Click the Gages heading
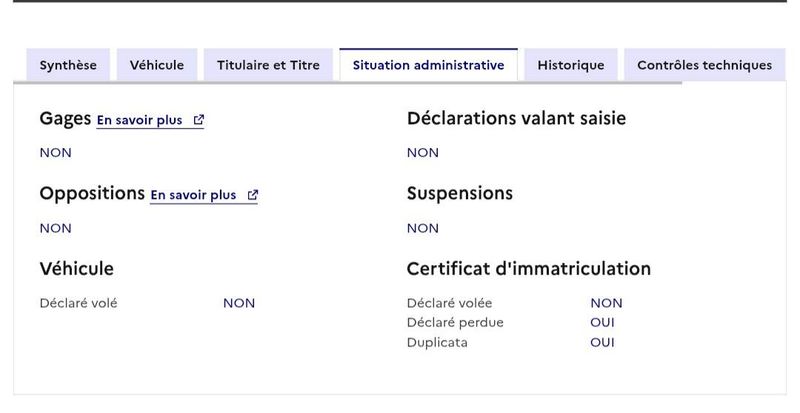 coord(65,118)
